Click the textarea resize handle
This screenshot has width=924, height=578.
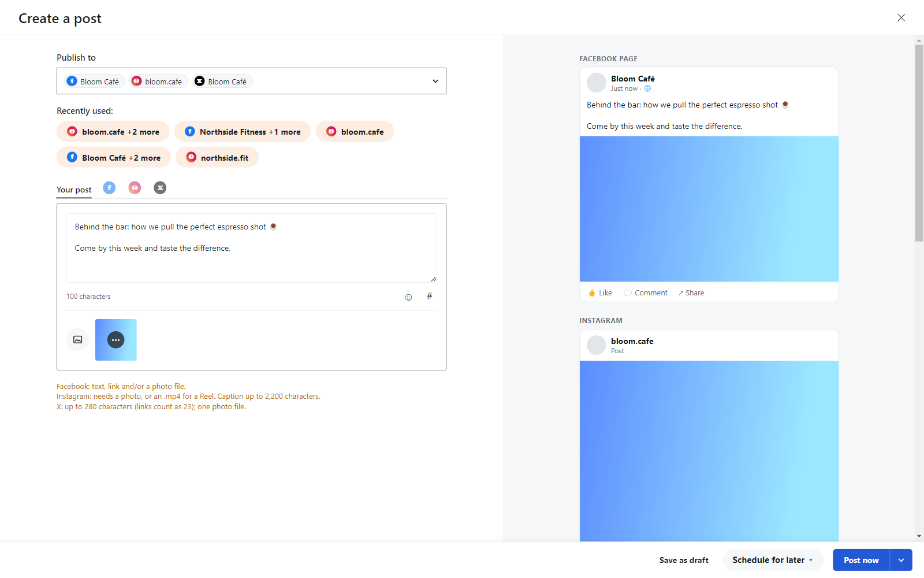[x=433, y=279]
